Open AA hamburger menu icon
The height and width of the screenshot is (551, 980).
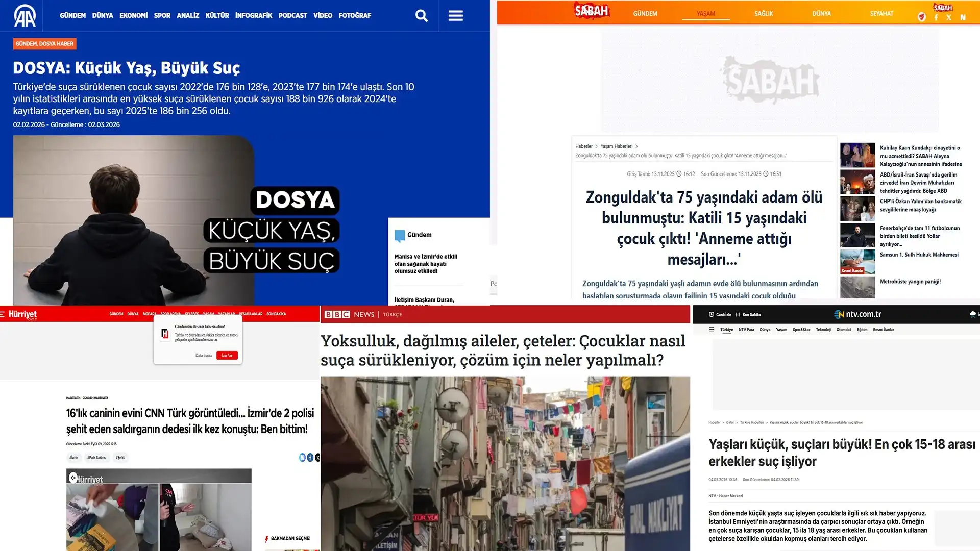[x=456, y=16]
